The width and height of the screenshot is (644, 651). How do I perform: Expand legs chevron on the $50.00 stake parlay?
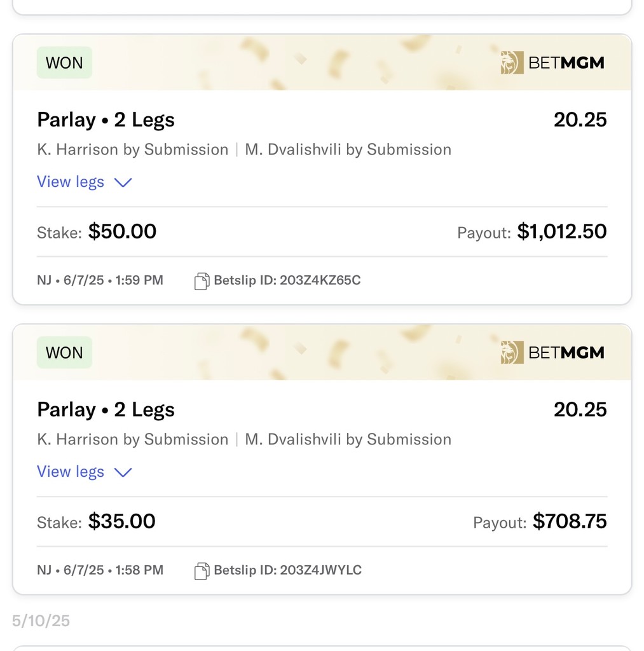tap(122, 182)
